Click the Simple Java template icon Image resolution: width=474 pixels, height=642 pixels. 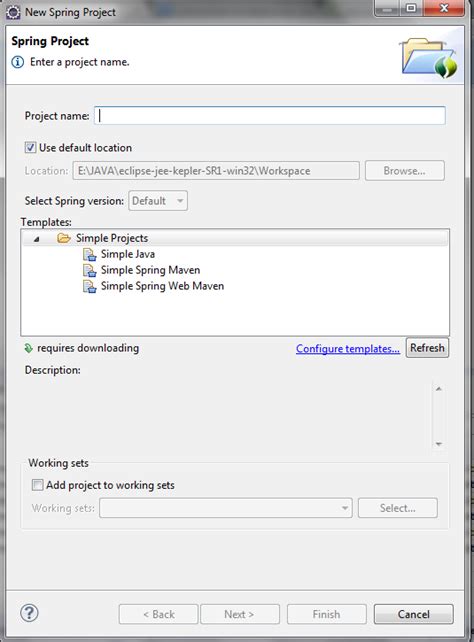click(90, 254)
